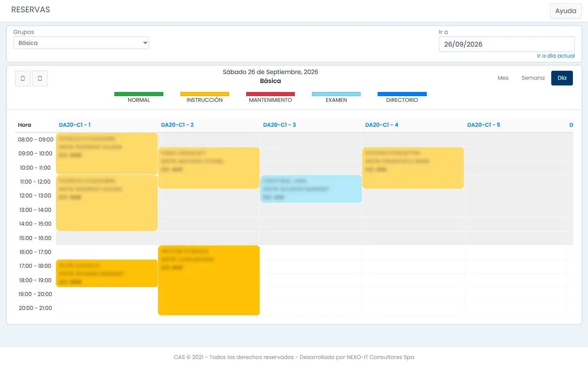Open the DA20-C1 - 2 column header

pos(177,125)
